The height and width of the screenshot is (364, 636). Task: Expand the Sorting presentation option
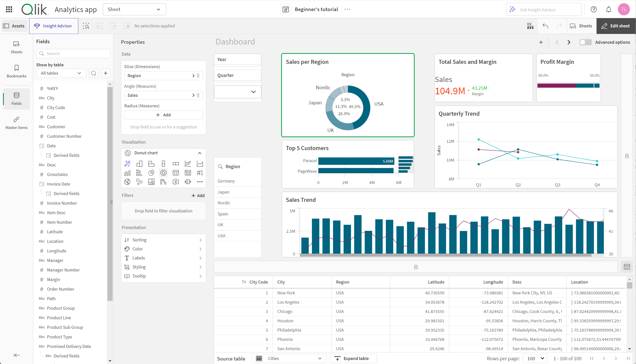[x=163, y=240]
